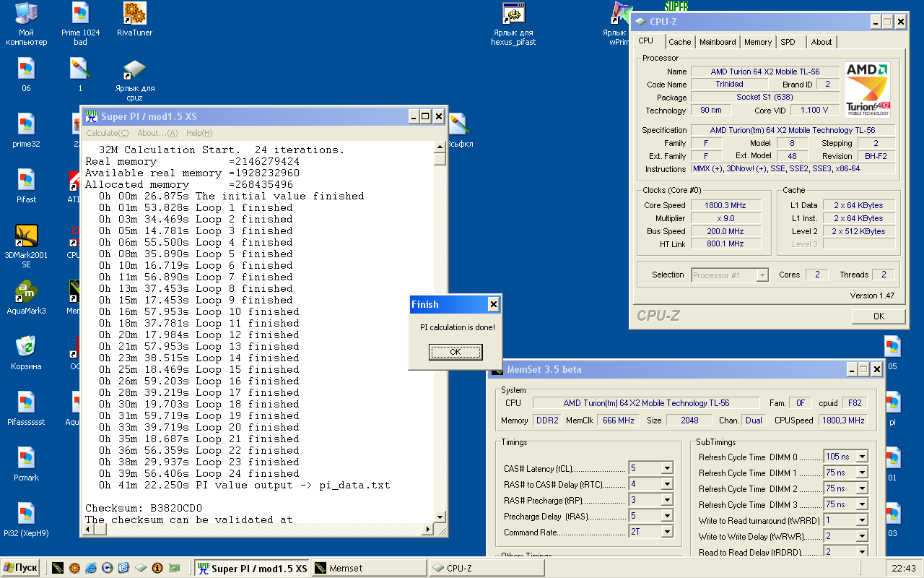This screenshot has height=578, width=924.
Task: Open the Help menu in Super PI
Action: 199,133
